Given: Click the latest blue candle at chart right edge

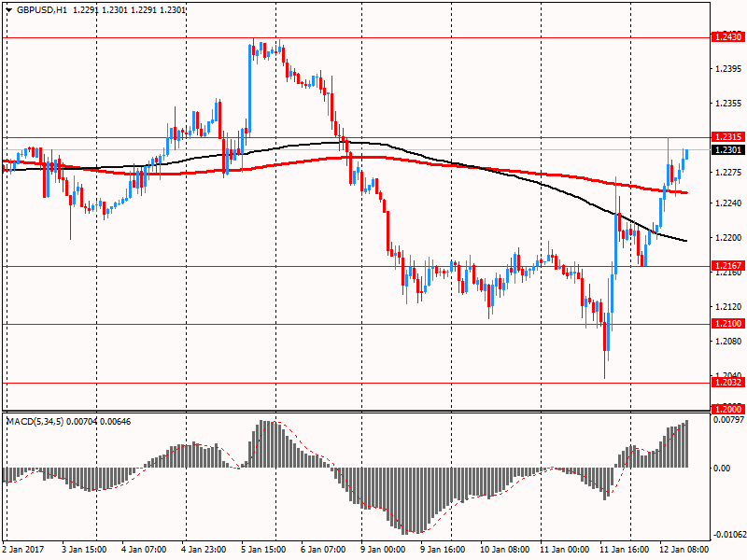Looking at the screenshot, I should coord(687,154).
